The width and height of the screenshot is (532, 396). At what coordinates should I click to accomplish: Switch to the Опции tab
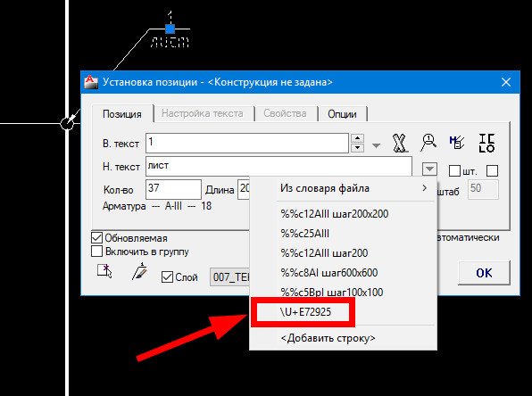pyautogui.click(x=342, y=114)
